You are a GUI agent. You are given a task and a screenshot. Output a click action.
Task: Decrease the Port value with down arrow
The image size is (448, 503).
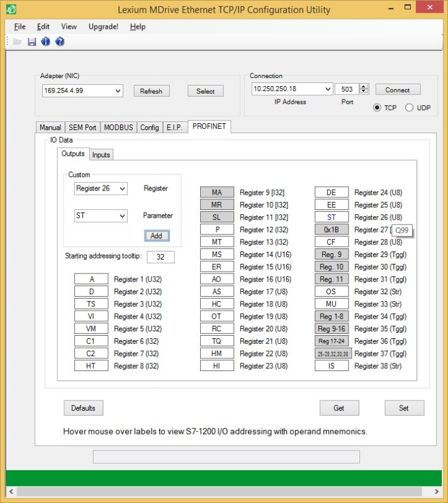click(x=364, y=91)
